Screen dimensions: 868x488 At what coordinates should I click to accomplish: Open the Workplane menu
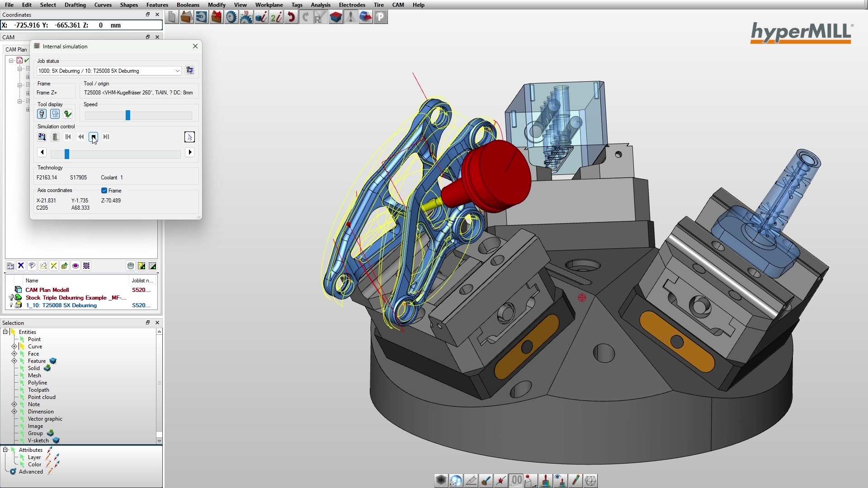[269, 5]
